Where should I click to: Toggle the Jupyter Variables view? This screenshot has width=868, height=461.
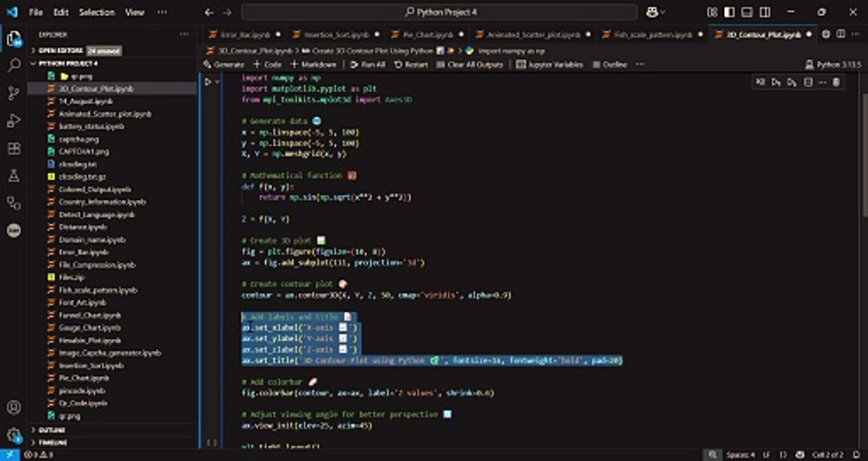550,64
